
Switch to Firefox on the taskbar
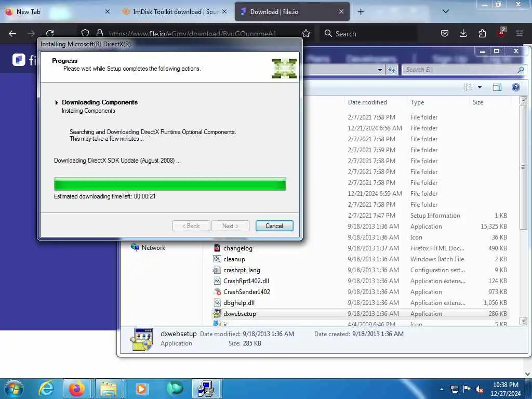[x=77, y=389]
